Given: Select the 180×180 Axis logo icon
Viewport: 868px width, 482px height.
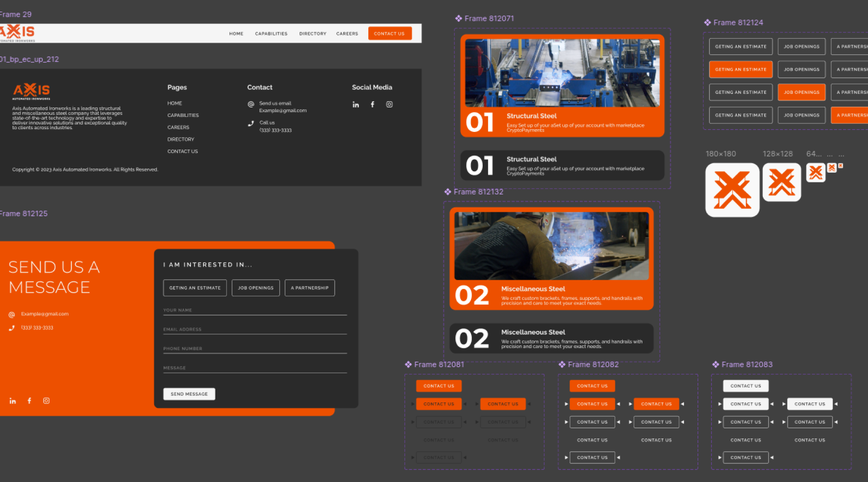Looking at the screenshot, I should click(732, 190).
